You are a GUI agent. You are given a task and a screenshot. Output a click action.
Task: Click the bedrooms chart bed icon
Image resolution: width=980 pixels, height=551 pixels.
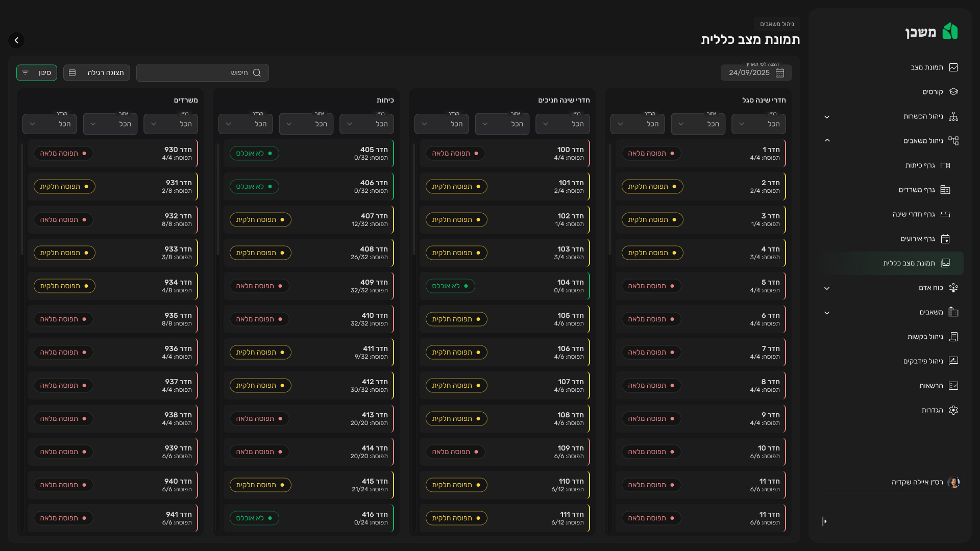pyautogui.click(x=945, y=214)
